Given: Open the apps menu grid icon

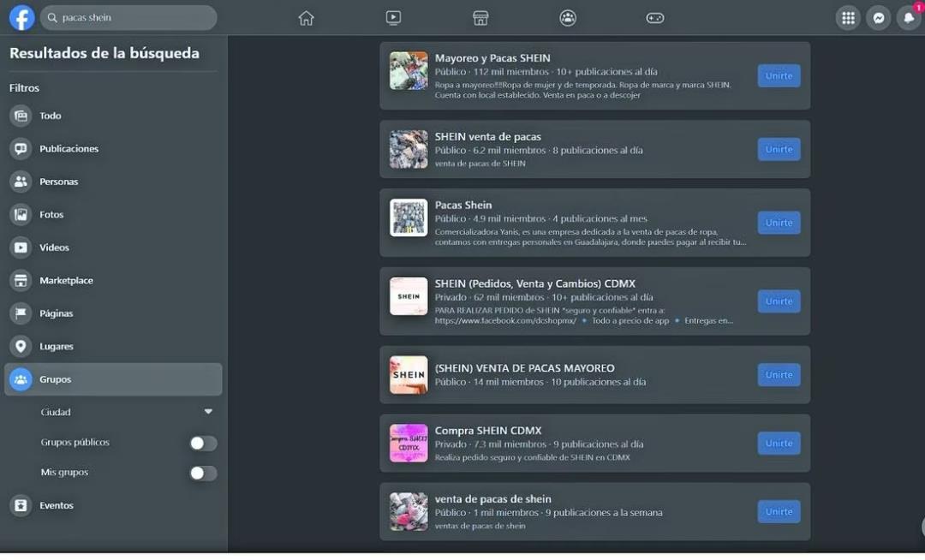Looking at the screenshot, I should coord(848,17).
